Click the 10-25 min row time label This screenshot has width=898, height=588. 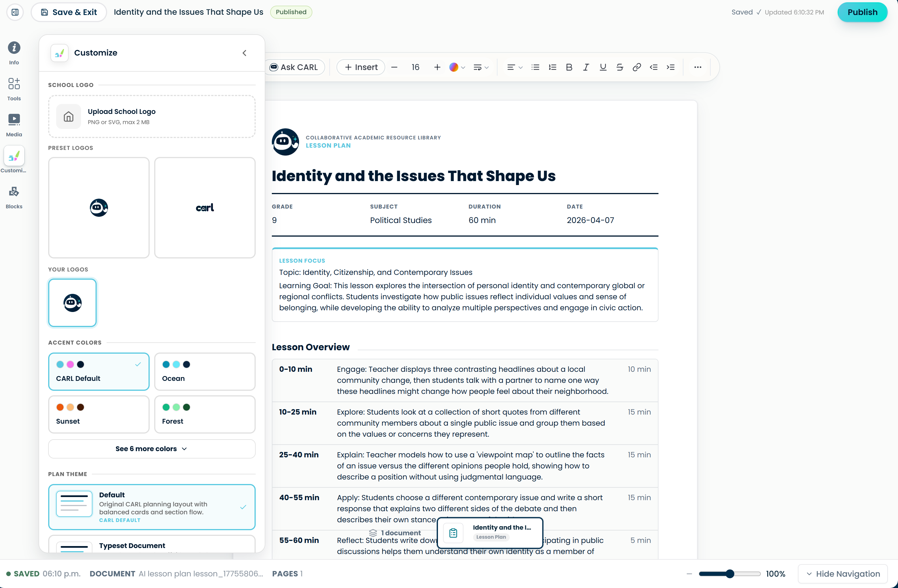[298, 412]
